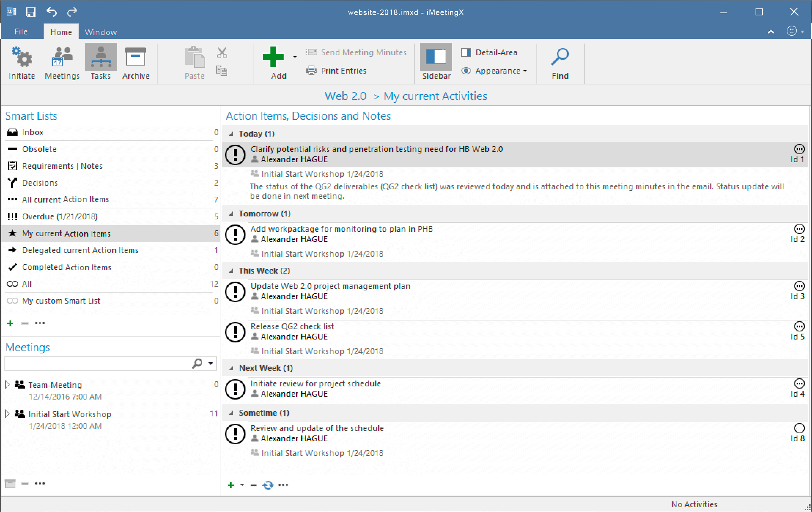Click the Web 2.0 breadcrumb link
This screenshot has width=812, height=512.
[x=345, y=96]
